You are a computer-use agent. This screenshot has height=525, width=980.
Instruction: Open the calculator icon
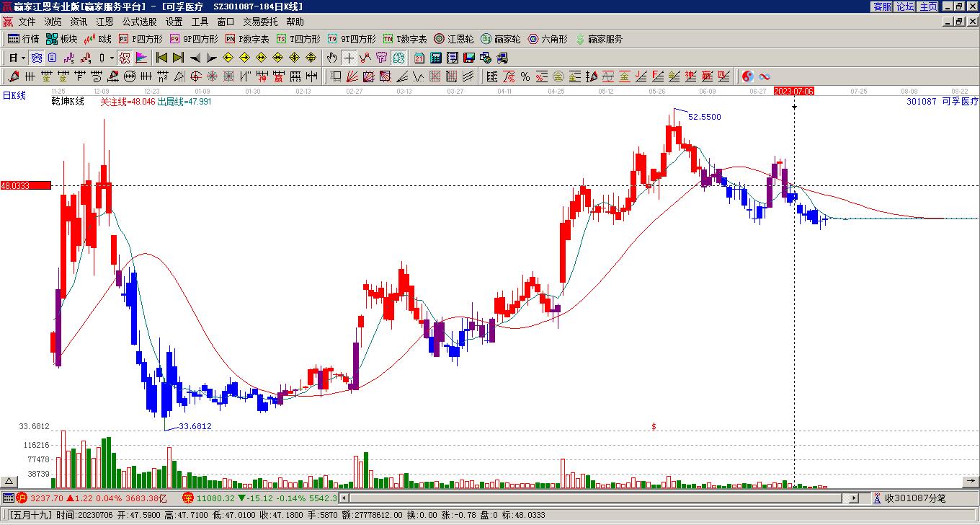(436, 58)
